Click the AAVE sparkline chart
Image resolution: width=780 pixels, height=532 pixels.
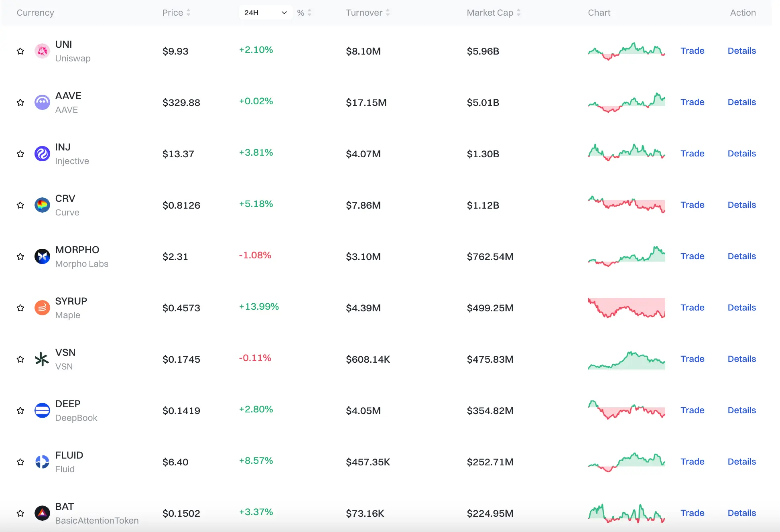pos(626,102)
